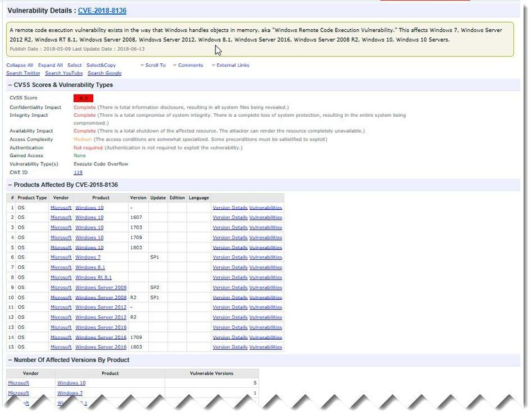Viewport: 532px width, 417px height.
Task: Open Windows Rt 8.1 product link
Action: (x=93, y=277)
